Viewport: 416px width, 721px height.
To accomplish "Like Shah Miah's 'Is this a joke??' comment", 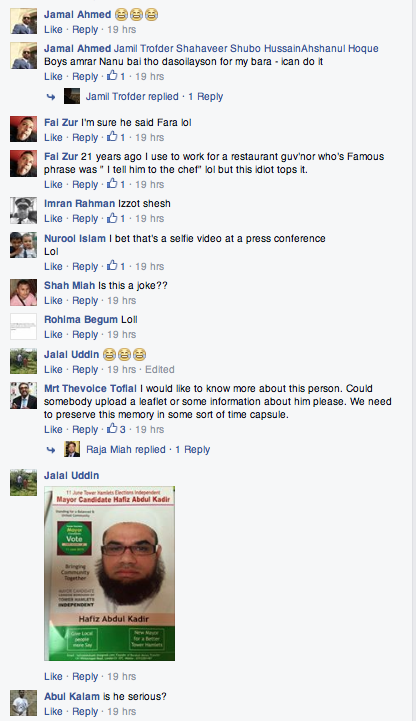I will [53, 300].
